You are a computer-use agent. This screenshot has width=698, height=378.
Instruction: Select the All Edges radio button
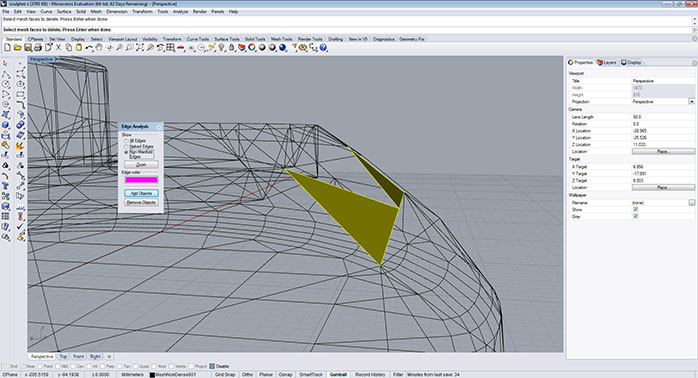coord(126,141)
